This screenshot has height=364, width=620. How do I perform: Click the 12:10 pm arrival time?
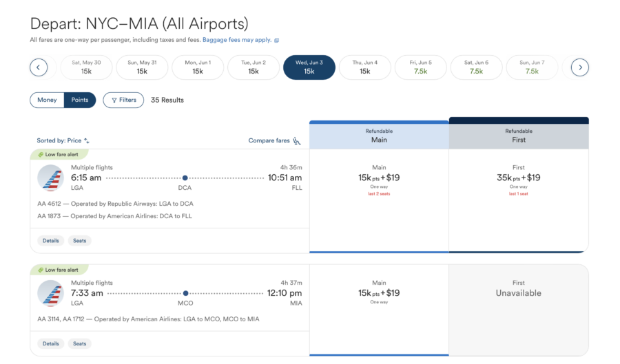click(x=285, y=293)
